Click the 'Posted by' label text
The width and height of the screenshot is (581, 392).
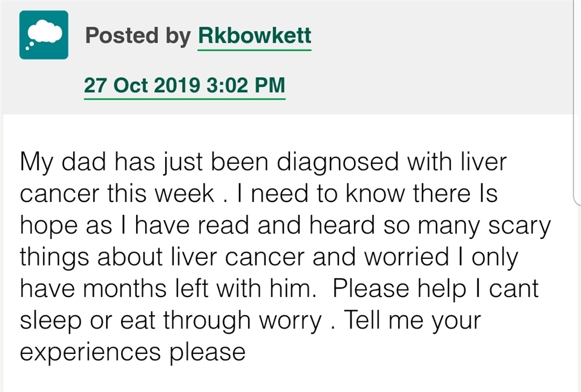(x=138, y=36)
